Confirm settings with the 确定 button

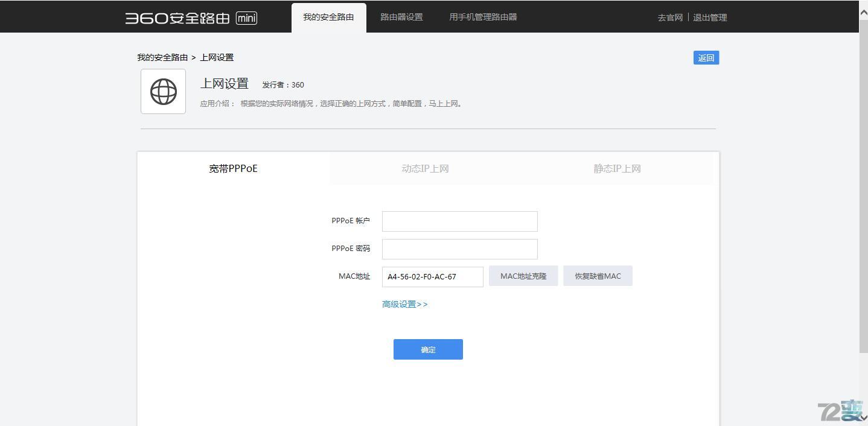tap(427, 349)
